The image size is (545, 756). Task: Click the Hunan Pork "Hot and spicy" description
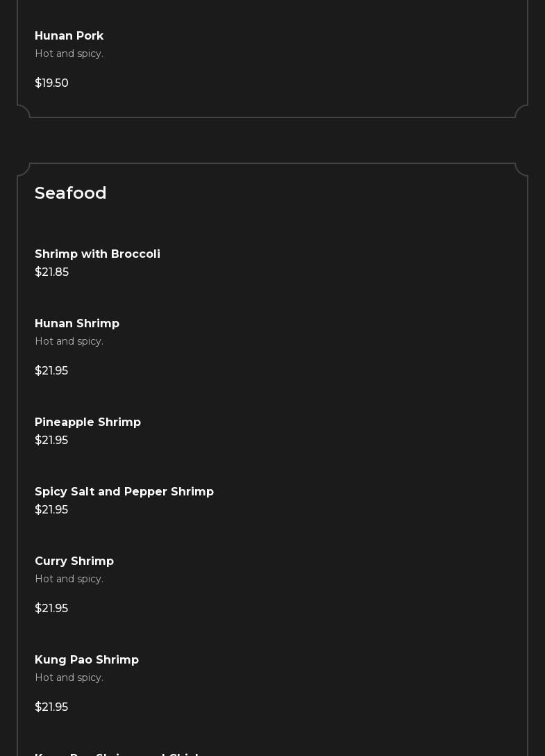tap(69, 54)
